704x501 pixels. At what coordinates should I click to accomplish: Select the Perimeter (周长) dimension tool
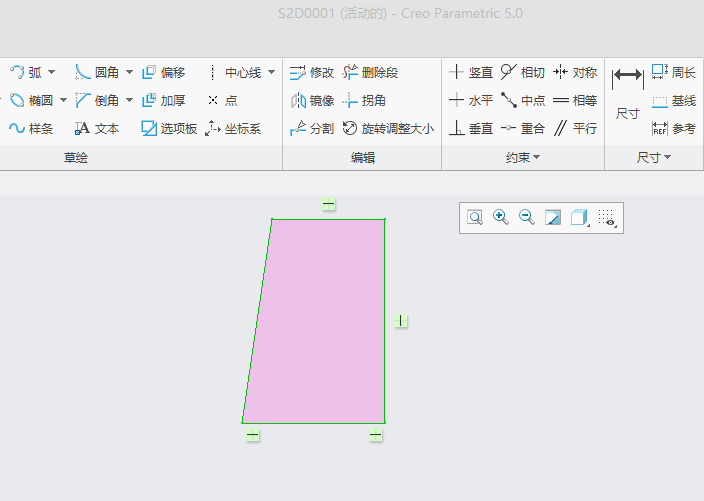[x=673, y=72]
